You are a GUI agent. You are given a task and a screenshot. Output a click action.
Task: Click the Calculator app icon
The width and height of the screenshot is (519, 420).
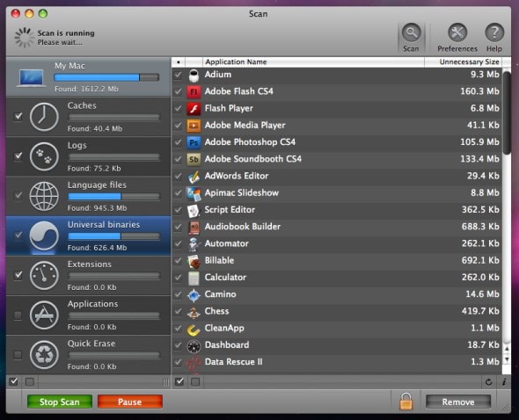coord(194,278)
